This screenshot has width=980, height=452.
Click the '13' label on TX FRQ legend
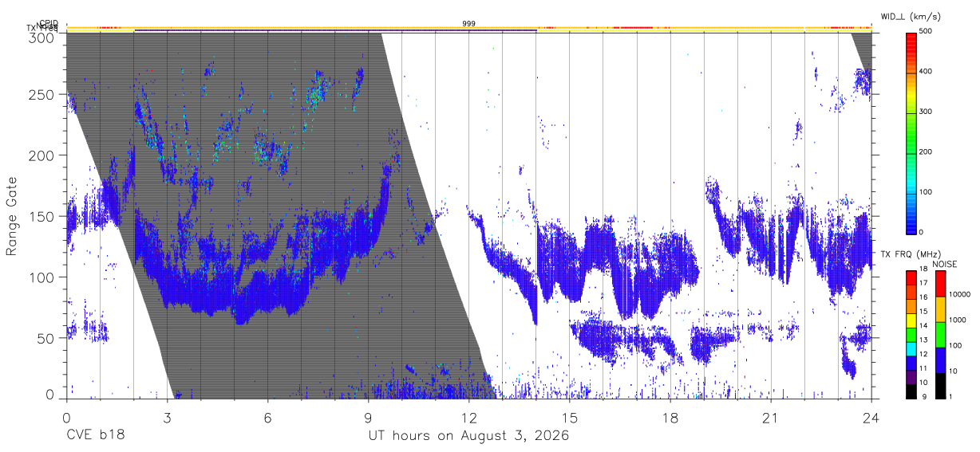click(923, 340)
